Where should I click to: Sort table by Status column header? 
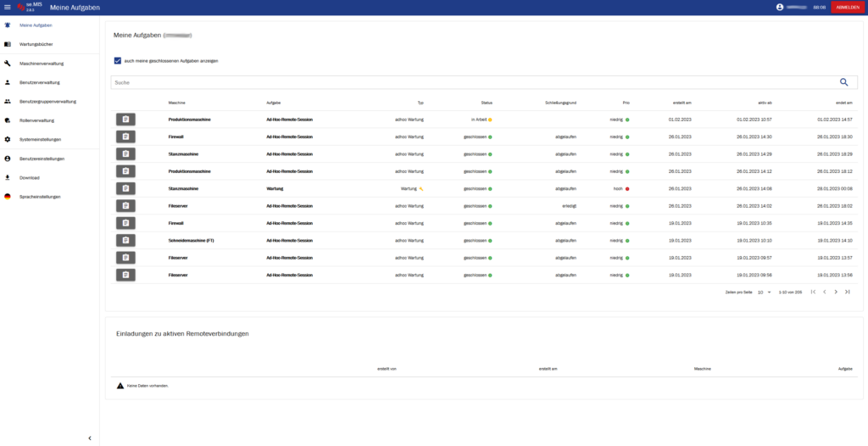(x=486, y=103)
